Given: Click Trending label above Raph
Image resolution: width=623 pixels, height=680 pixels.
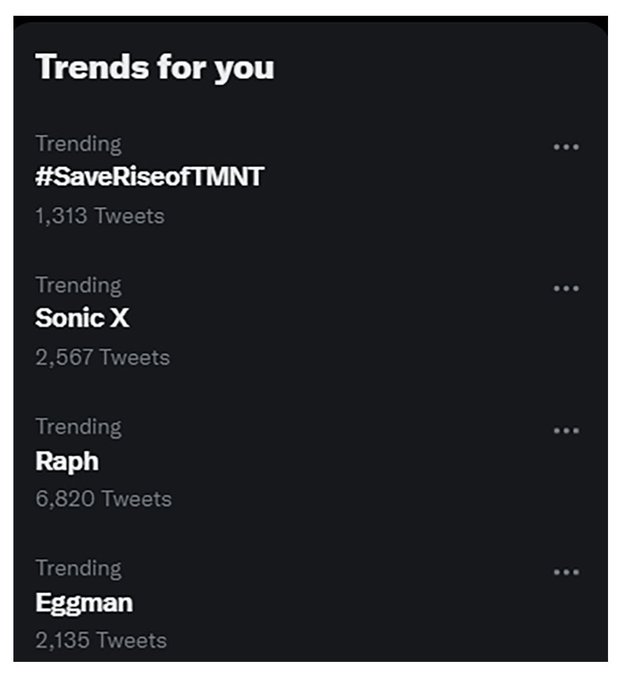Looking at the screenshot, I should [x=78, y=427].
